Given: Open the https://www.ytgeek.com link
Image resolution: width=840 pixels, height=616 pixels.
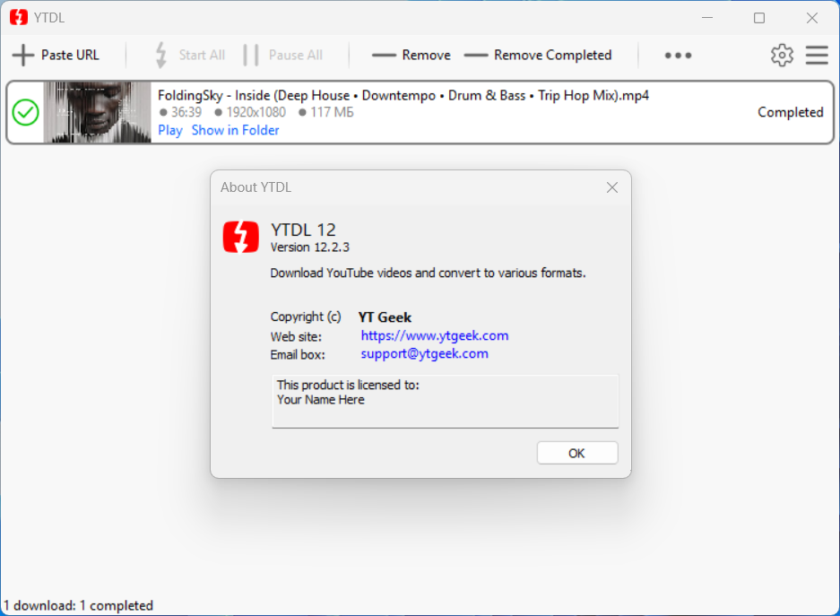Looking at the screenshot, I should pyautogui.click(x=435, y=336).
